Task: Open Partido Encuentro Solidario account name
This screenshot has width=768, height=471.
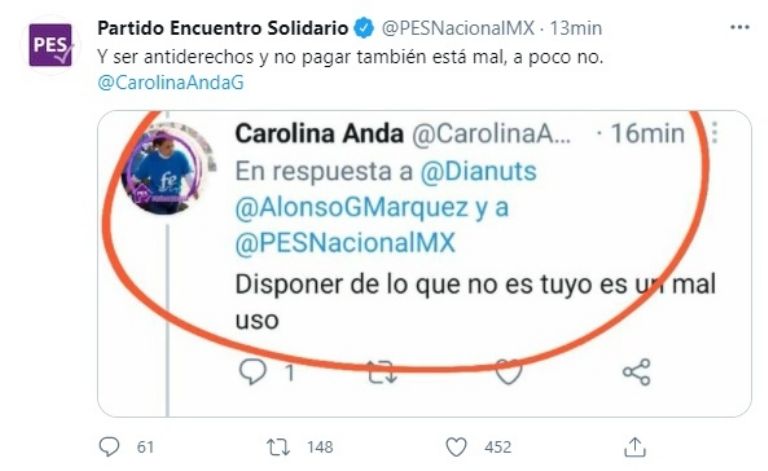Action: pyautogui.click(x=223, y=28)
